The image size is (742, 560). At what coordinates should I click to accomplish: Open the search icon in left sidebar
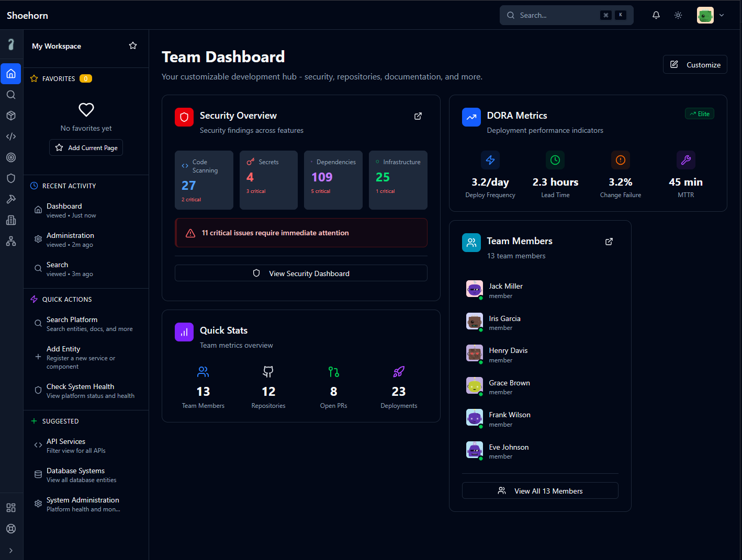coord(11,95)
